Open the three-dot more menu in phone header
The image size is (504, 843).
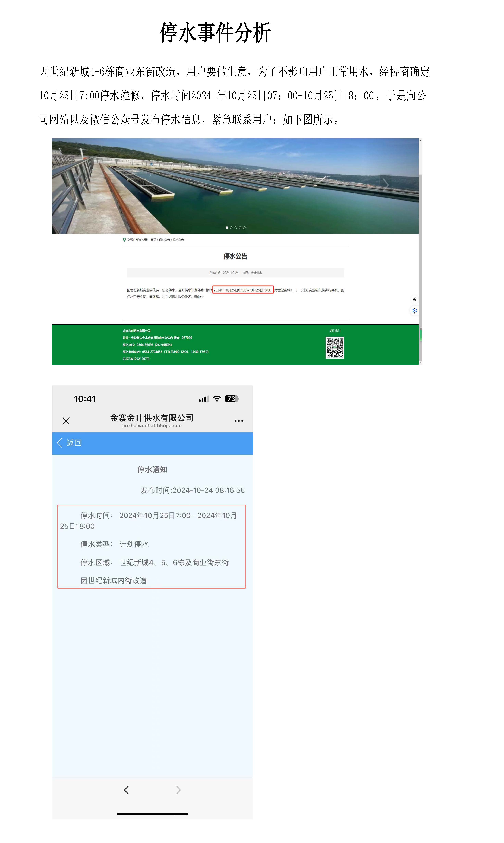point(239,421)
